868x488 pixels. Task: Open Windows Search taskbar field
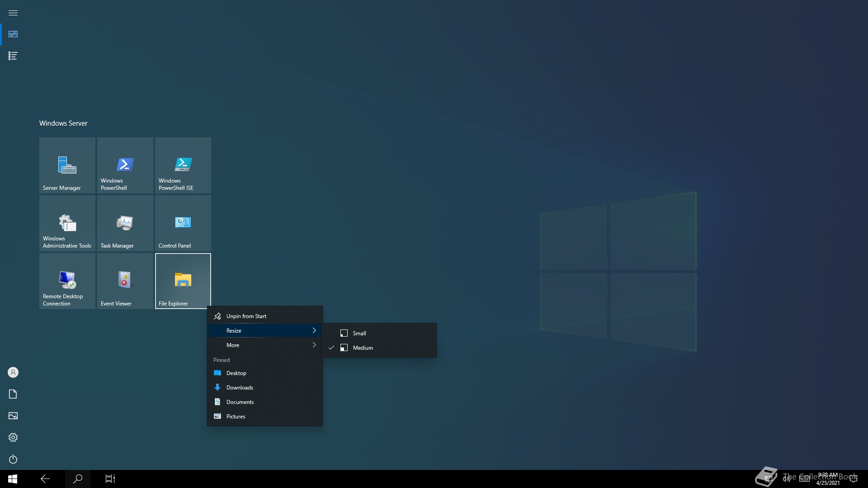pos(77,479)
